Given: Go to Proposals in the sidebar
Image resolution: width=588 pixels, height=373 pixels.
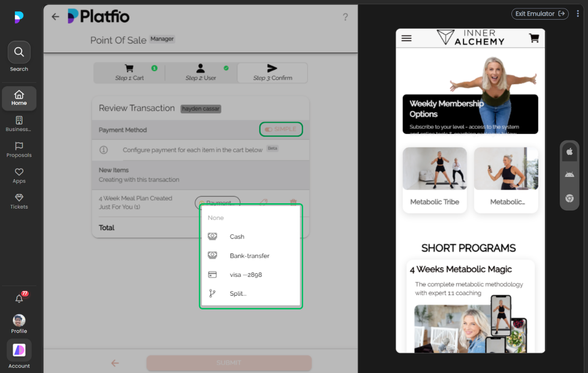Looking at the screenshot, I should click(19, 150).
